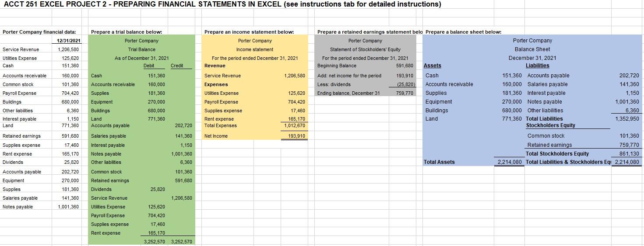Click the 'Balance Sheet' title cell
Screen dimensions: 644x246
[x=532, y=49]
